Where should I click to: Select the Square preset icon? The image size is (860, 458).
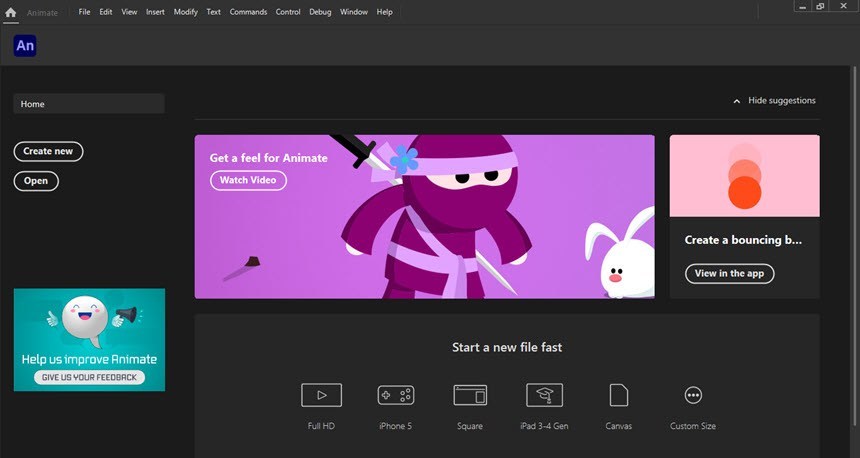(x=470, y=395)
